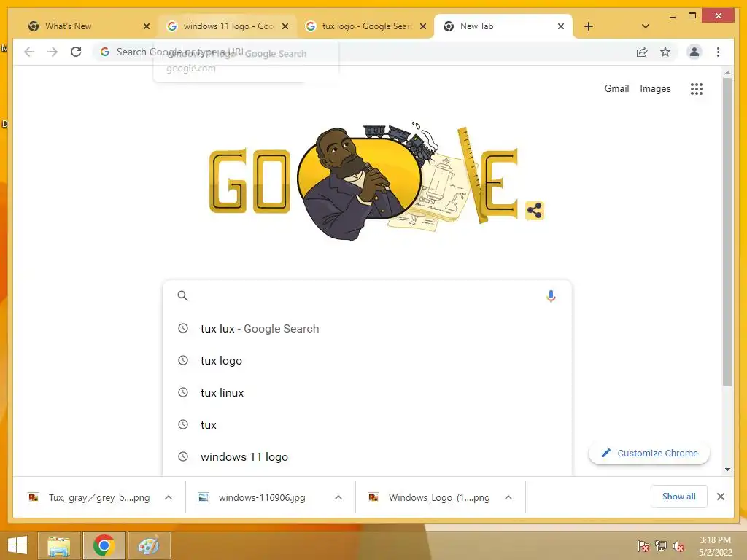Focus the Google search input field
The image size is (747, 560).
pos(367,296)
